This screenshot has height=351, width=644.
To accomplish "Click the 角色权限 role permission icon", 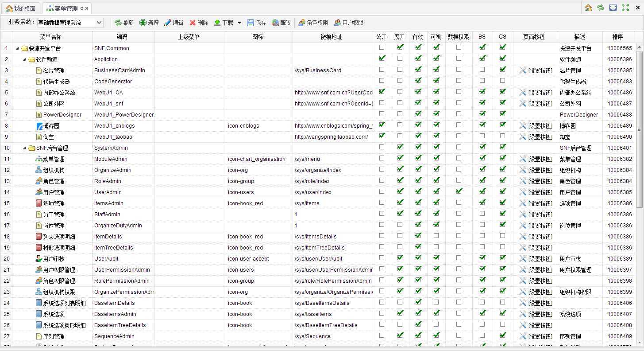I will [x=302, y=23].
